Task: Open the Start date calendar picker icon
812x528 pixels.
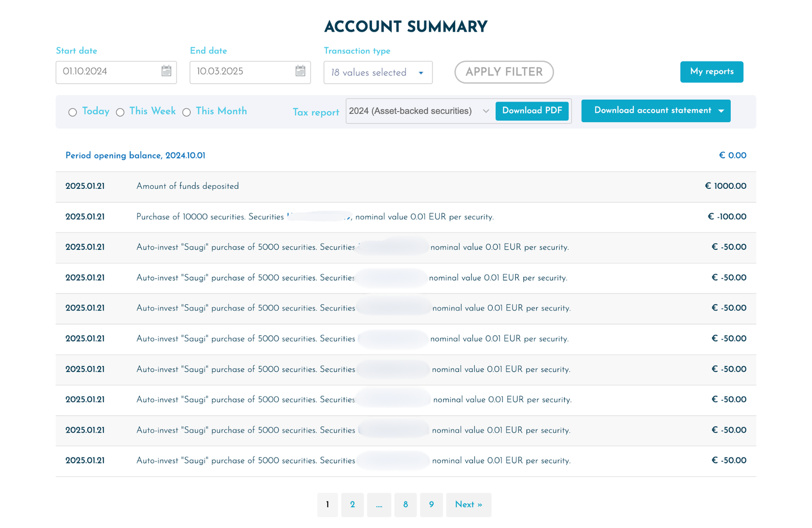Action: click(166, 71)
